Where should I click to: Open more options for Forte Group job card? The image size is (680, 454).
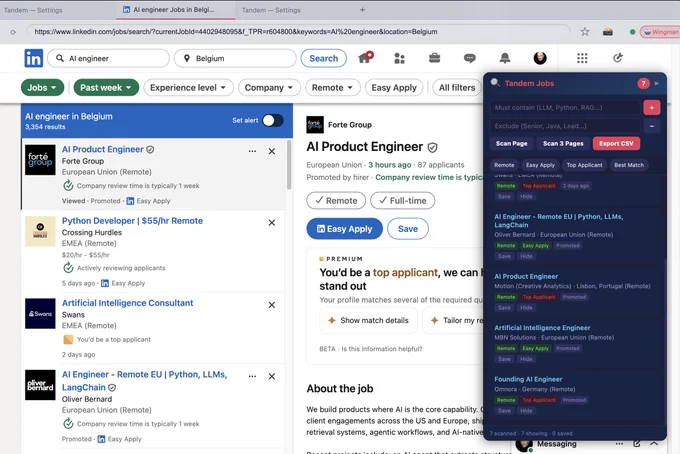tap(252, 151)
